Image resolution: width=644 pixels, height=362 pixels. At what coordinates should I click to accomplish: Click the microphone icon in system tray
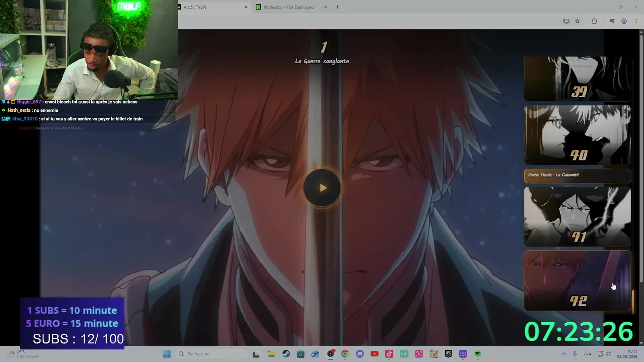click(575, 354)
